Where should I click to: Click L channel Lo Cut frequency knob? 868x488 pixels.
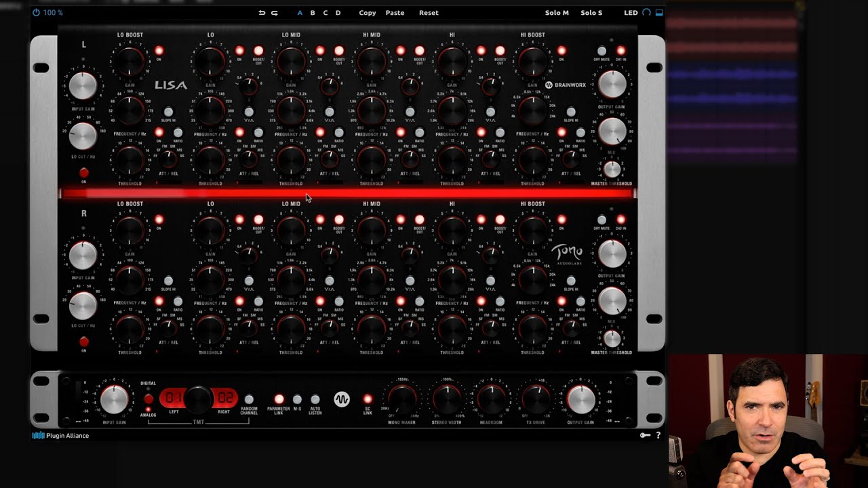(x=83, y=136)
